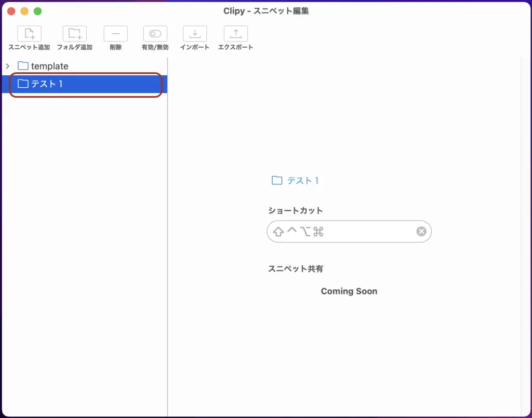
Task: Click the ショートカット shortcut recorder field
Action: coord(349,232)
